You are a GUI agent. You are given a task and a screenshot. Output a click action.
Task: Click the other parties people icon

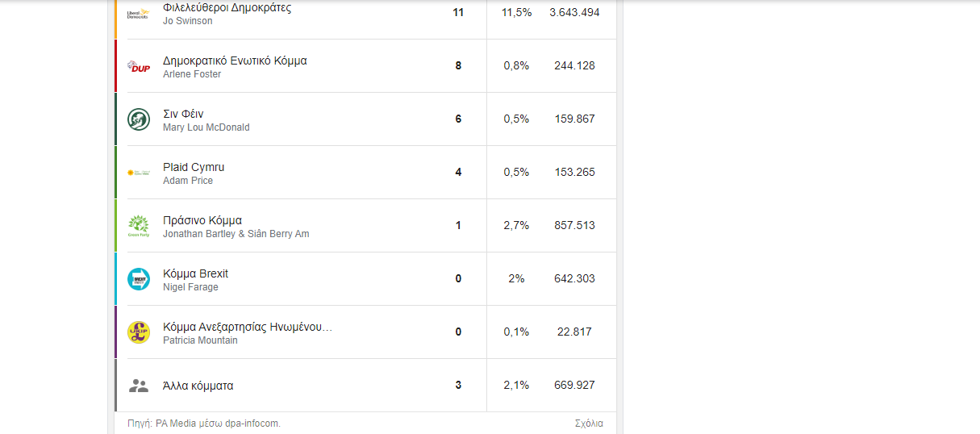point(139,386)
